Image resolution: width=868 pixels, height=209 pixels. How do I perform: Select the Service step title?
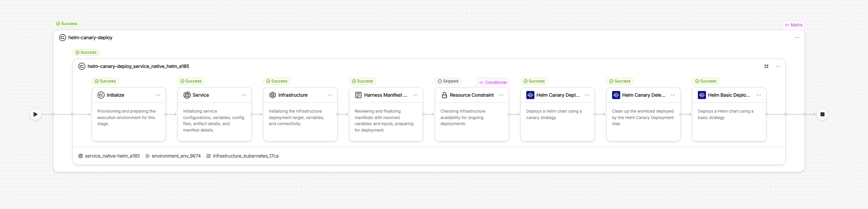click(x=201, y=95)
